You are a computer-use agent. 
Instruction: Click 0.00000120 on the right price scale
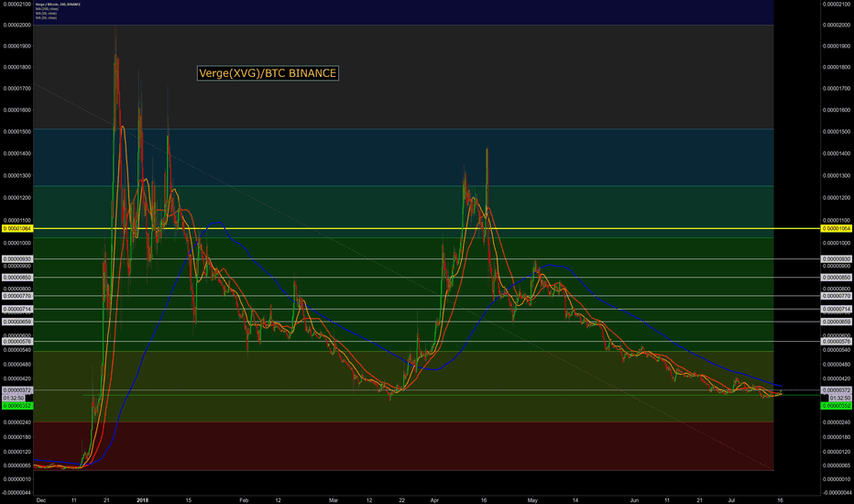point(837,452)
